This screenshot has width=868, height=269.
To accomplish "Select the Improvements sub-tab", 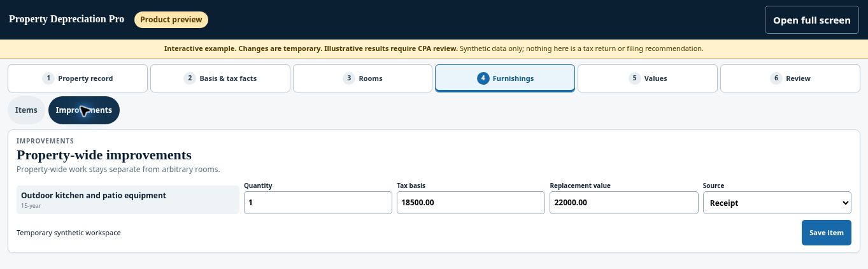I will [x=84, y=110].
